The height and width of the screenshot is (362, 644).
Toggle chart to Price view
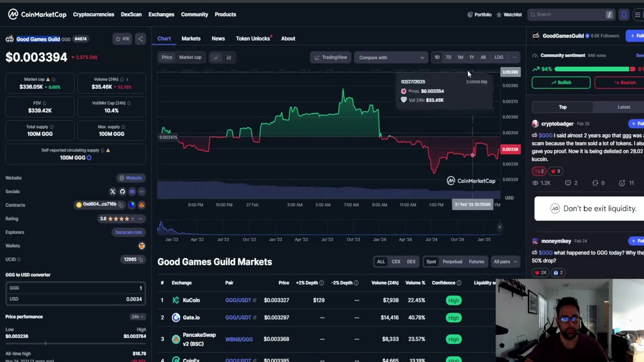point(167,57)
